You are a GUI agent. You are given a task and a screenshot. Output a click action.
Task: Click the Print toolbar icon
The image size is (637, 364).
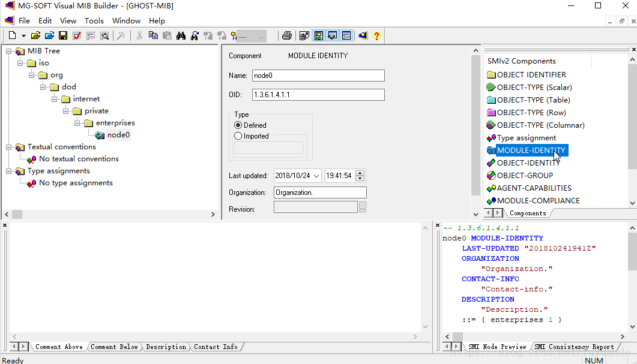tap(287, 36)
